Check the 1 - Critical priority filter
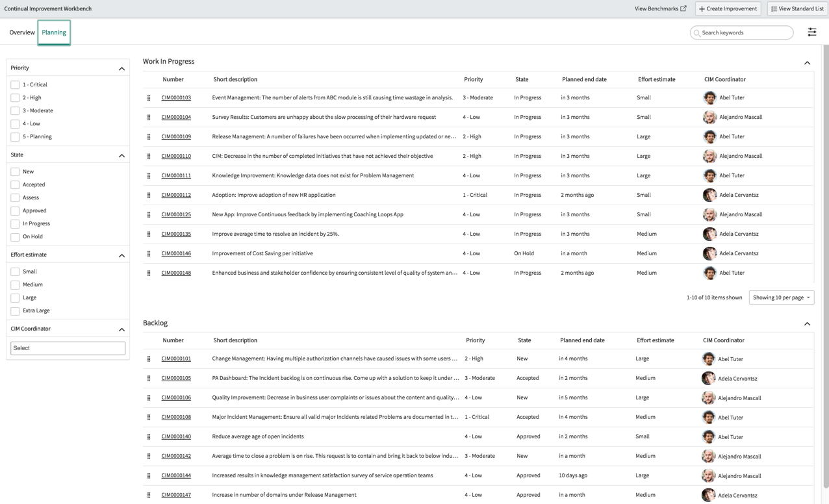 coord(15,84)
